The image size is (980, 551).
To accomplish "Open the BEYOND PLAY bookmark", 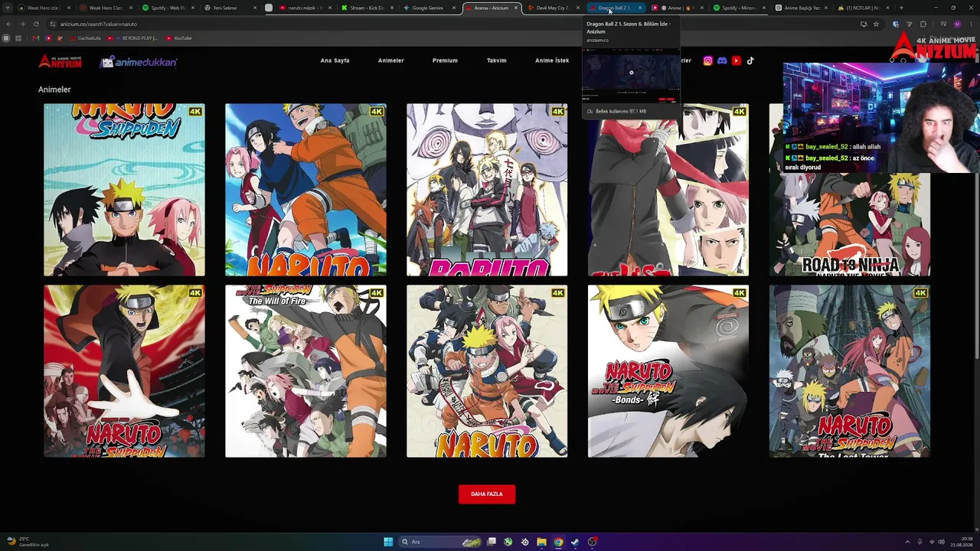I will click(x=132, y=38).
